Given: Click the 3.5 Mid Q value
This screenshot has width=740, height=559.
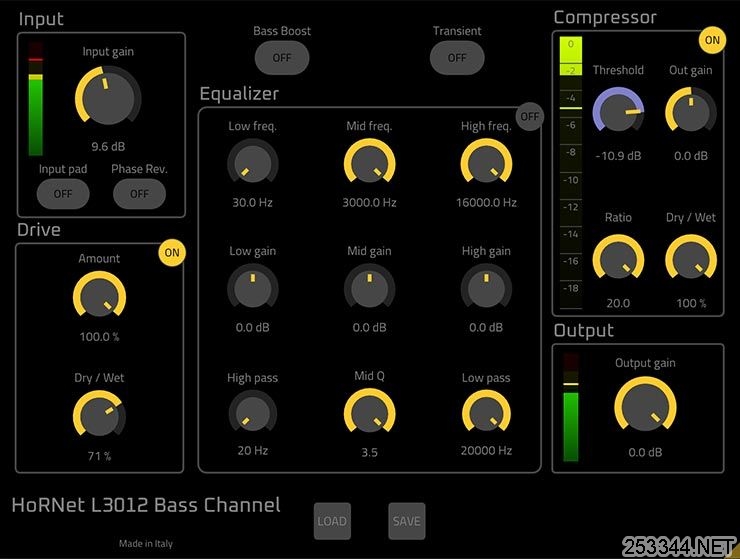Looking at the screenshot, I should pos(370,453).
